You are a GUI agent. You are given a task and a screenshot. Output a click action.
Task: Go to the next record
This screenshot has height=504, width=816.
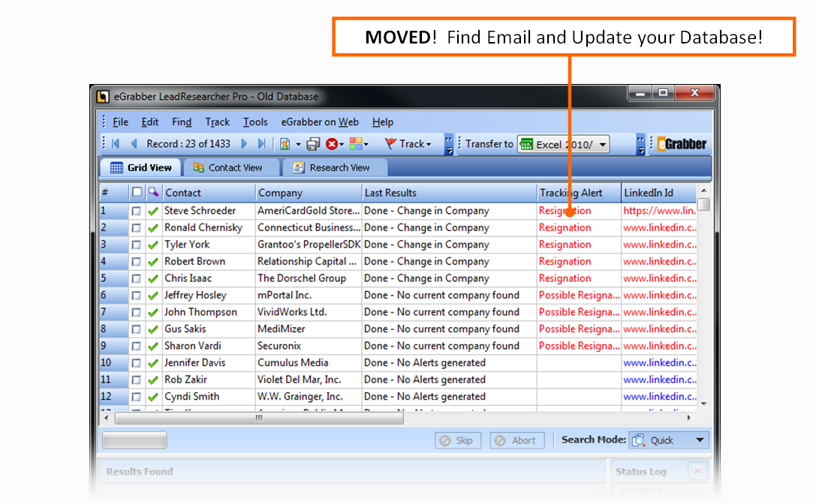[243, 143]
